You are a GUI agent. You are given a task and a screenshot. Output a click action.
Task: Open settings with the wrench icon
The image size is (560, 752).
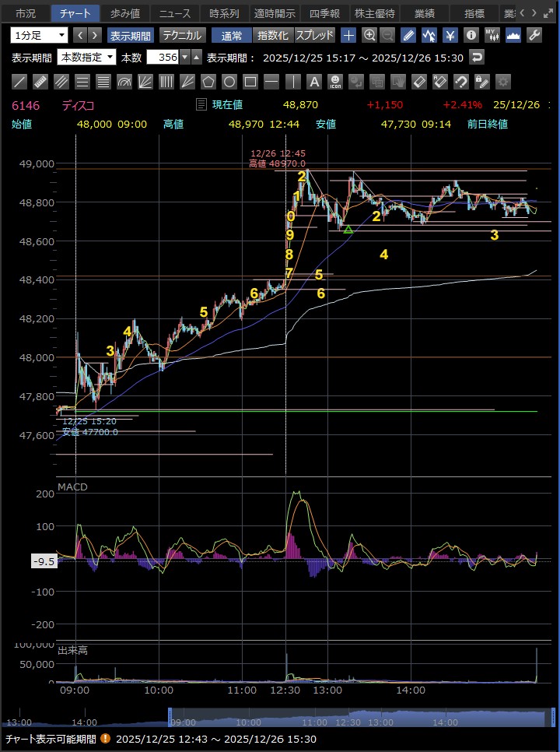point(534,35)
